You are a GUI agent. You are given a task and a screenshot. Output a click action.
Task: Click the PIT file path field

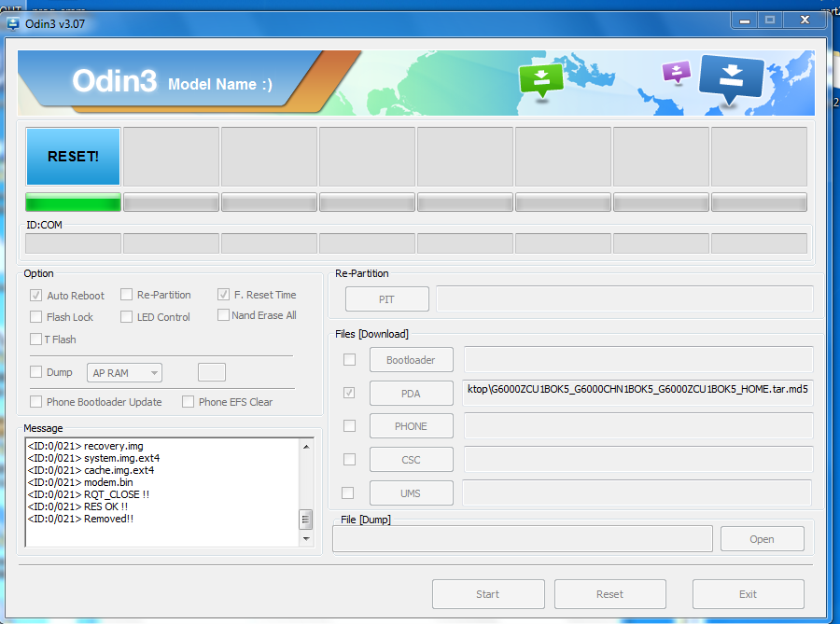tap(624, 298)
